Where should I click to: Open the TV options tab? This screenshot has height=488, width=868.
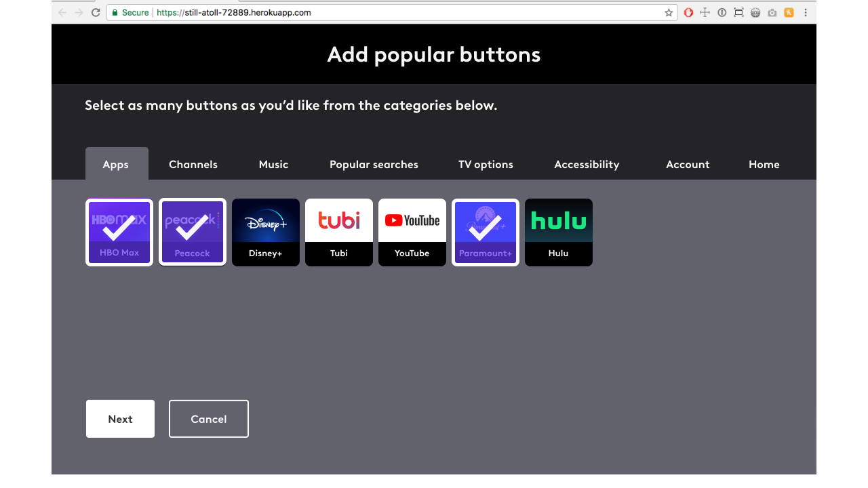tap(486, 164)
